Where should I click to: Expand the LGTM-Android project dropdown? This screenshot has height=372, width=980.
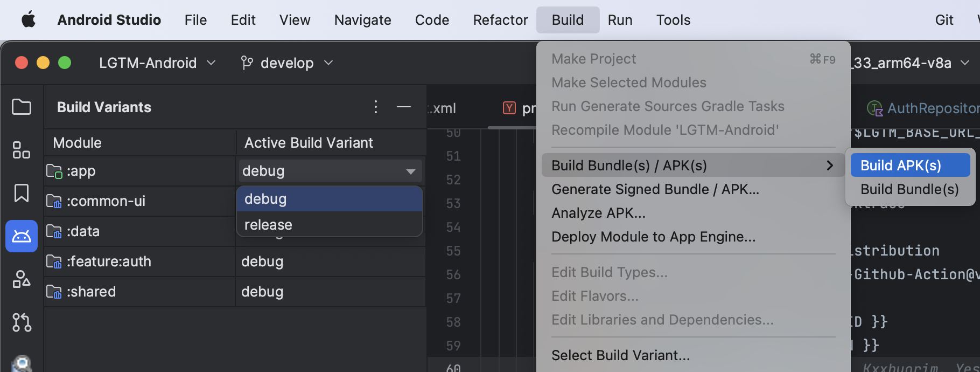[157, 63]
